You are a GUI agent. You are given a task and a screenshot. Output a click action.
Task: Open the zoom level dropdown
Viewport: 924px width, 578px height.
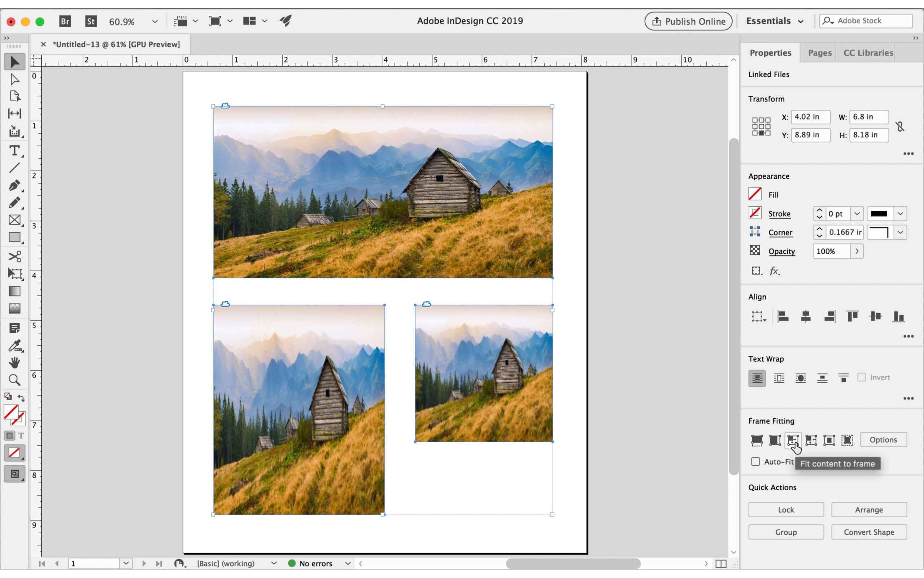tap(154, 21)
